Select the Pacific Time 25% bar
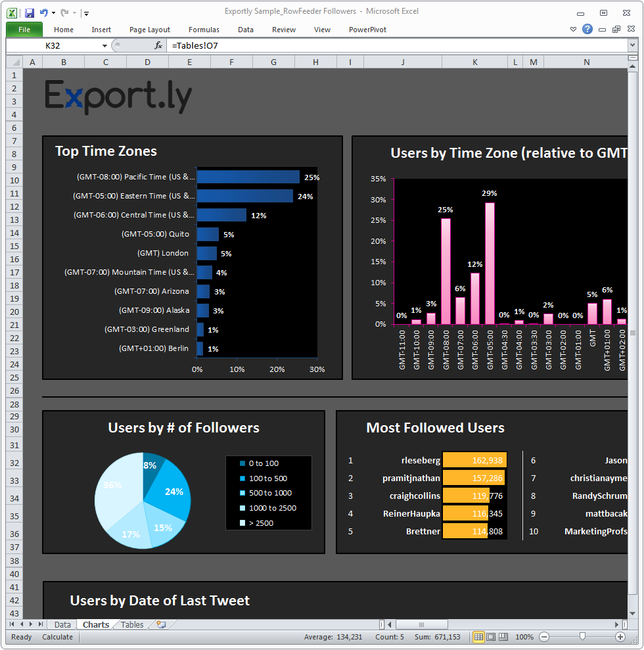 [x=248, y=177]
